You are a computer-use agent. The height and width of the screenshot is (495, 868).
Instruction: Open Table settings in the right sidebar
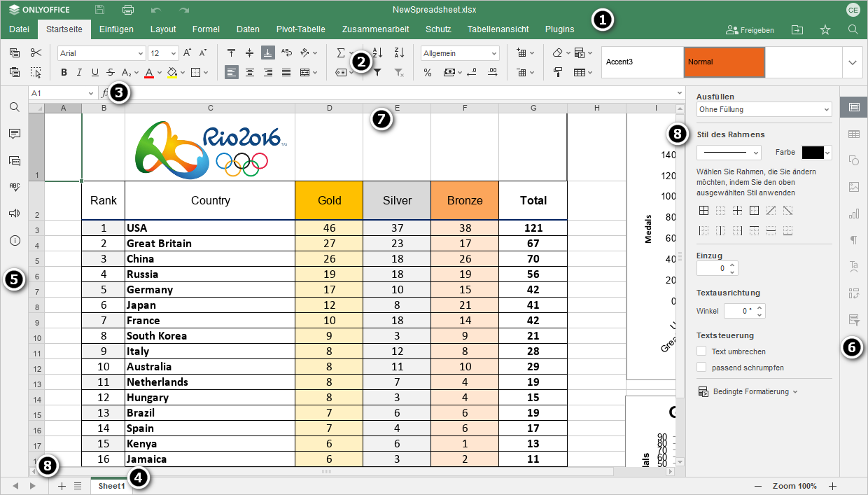click(854, 134)
